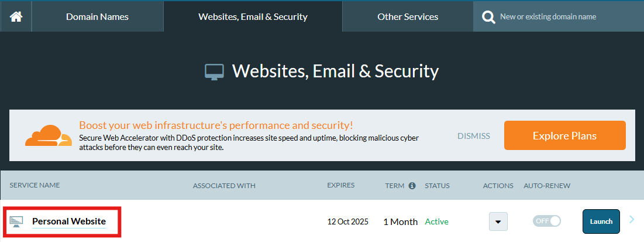Click the Active status label
644x242 pixels.
point(436,221)
